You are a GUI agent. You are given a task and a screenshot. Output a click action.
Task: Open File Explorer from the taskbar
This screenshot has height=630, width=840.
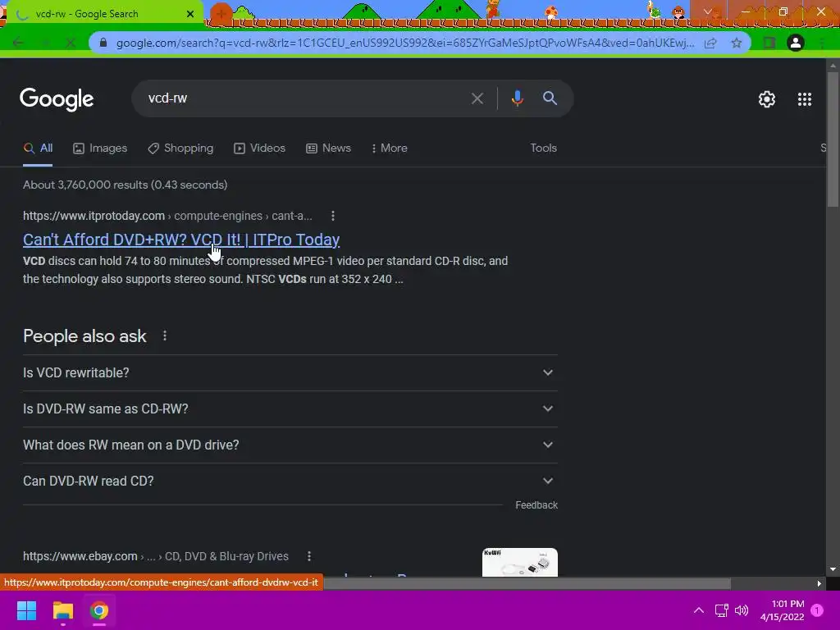(x=62, y=610)
